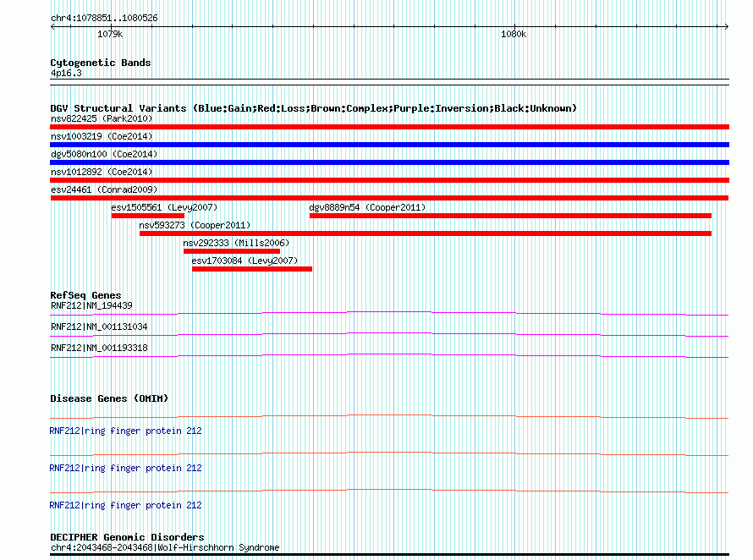Image resolution: width=753 pixels, height=560 pixels.
Task: Open the nsv292333 (Mills2006) variant label
Action: click(x=236, y=243)
